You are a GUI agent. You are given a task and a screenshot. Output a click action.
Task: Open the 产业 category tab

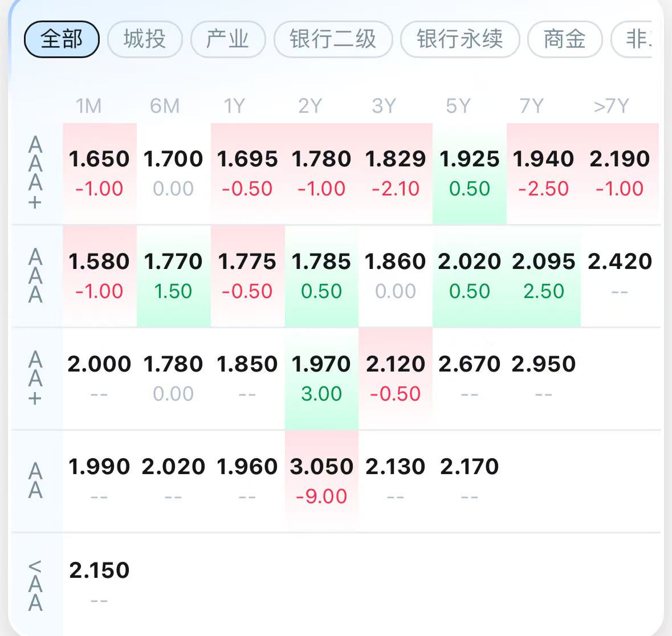[x=227, y=39]
